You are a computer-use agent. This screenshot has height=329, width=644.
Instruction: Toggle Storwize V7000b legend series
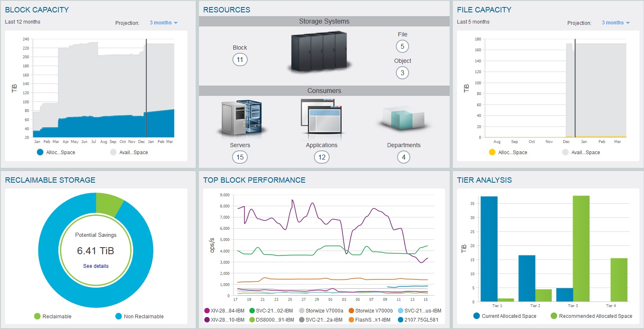point(371,310)
